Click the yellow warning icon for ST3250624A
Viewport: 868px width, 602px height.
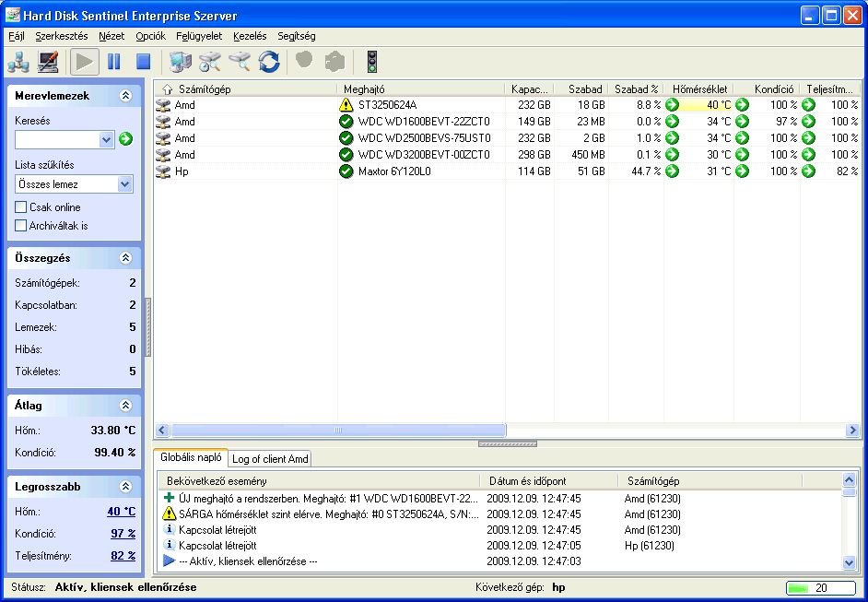346,105
